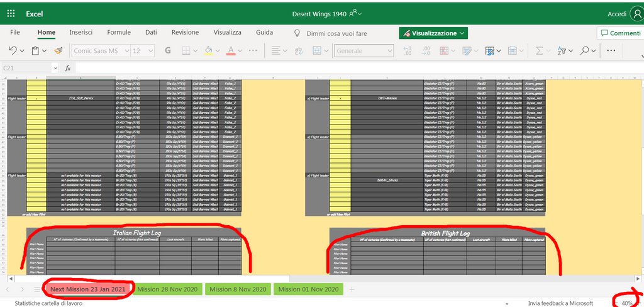Click the Undo icon

point(13,50)
